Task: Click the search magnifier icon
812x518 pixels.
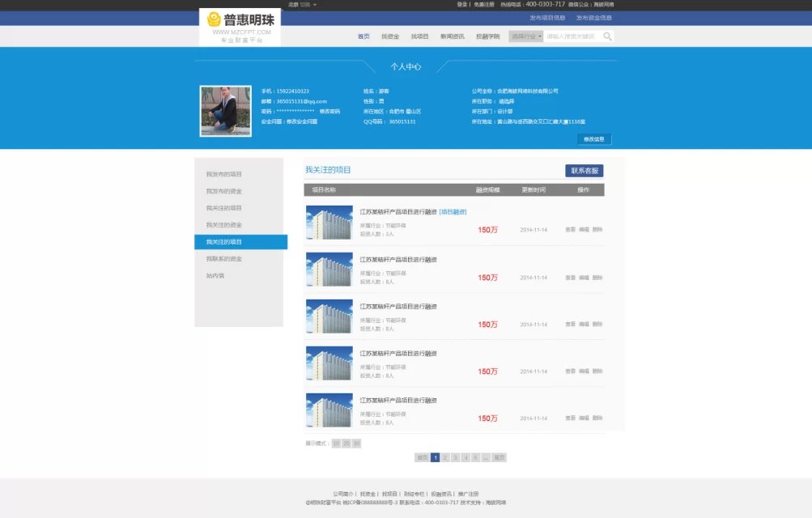Action: tap(607, 36)
